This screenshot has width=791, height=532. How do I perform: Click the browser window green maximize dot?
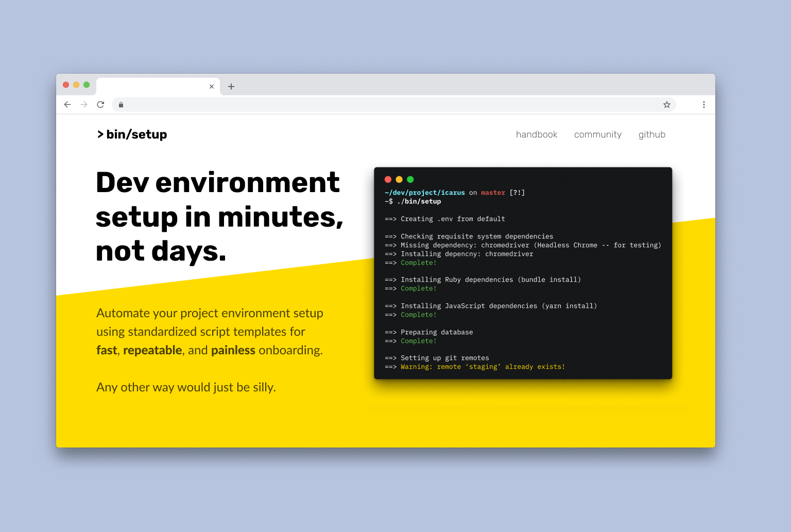coord(87,84)
